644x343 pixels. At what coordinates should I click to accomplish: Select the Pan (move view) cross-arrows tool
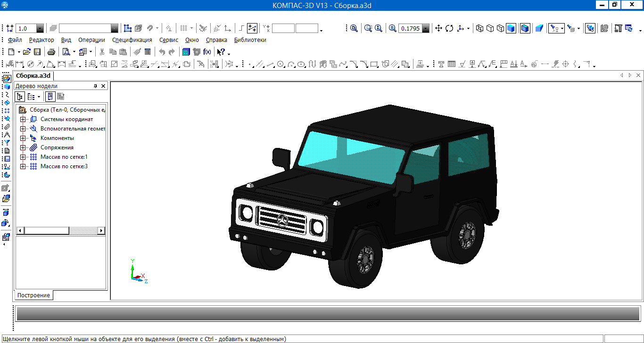pyautogui.click(x=438, y=28)
